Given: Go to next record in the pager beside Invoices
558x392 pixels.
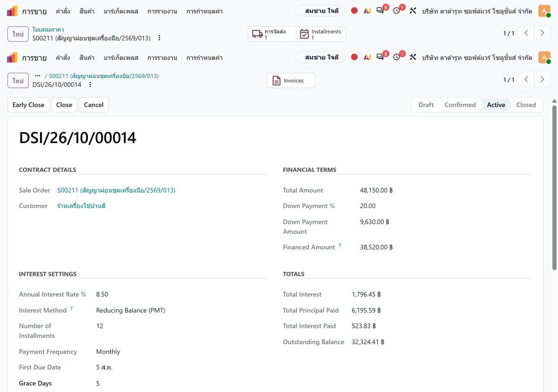Looking at the screenshot, I should (542, 79).
